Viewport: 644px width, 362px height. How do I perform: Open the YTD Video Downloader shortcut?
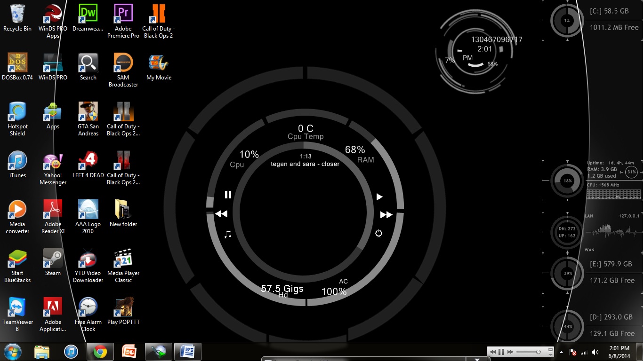click(x=88, y=266)
